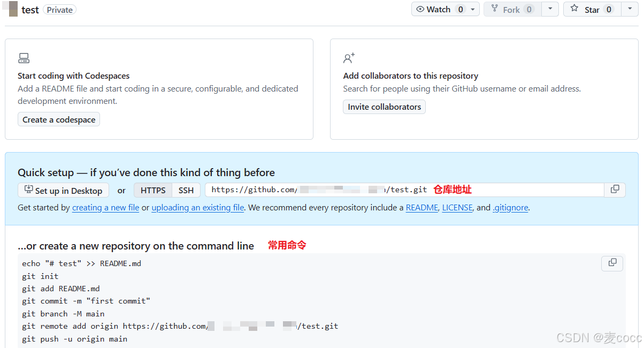
Task: Click the Start coding with Codespaces heading
Action: coord(73,76)
